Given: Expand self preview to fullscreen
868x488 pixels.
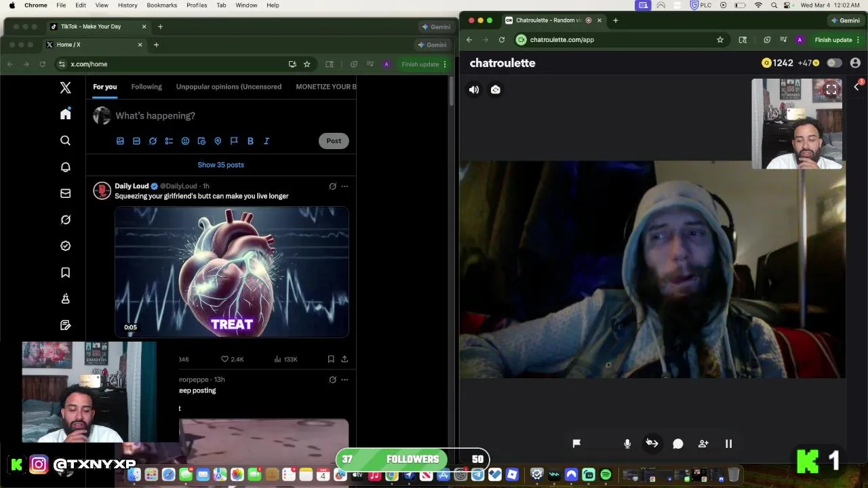Looking at the screenshot, I should pyautogui.click(x=831, y=89).
